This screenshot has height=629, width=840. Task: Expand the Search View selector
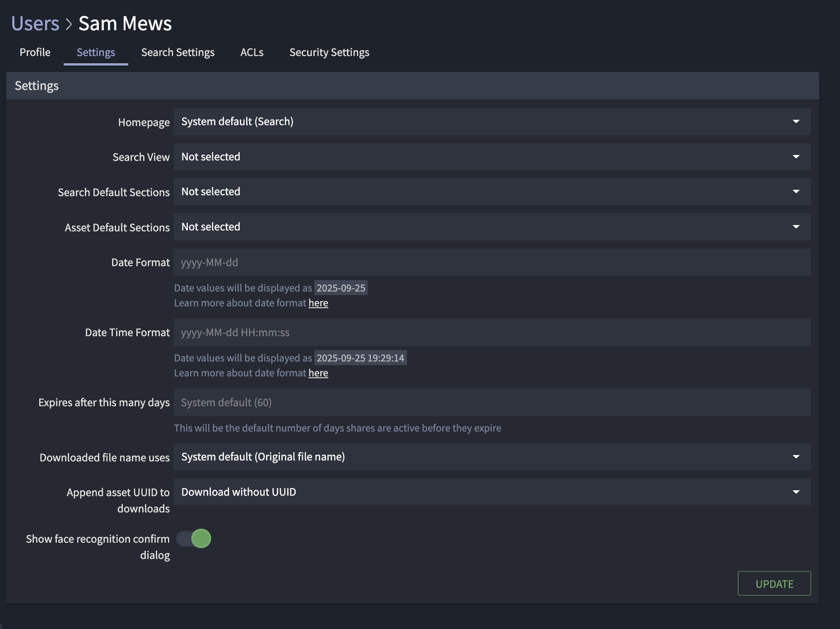pyautogui.click(x=492, y=156)
